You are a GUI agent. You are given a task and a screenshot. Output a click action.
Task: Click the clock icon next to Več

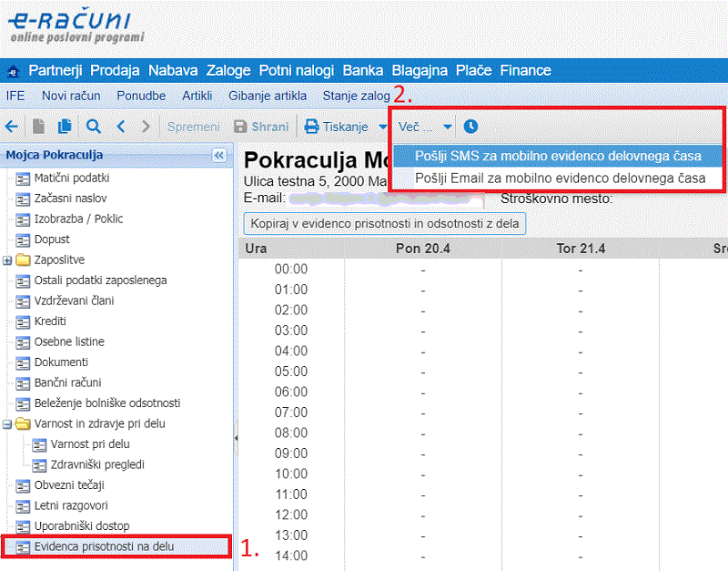(470, 127)
